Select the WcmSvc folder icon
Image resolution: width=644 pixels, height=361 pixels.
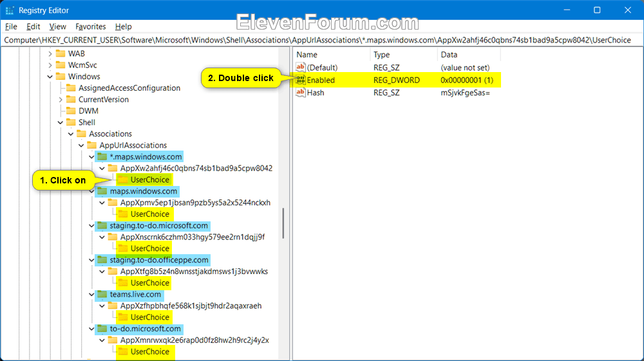point(61,65)
